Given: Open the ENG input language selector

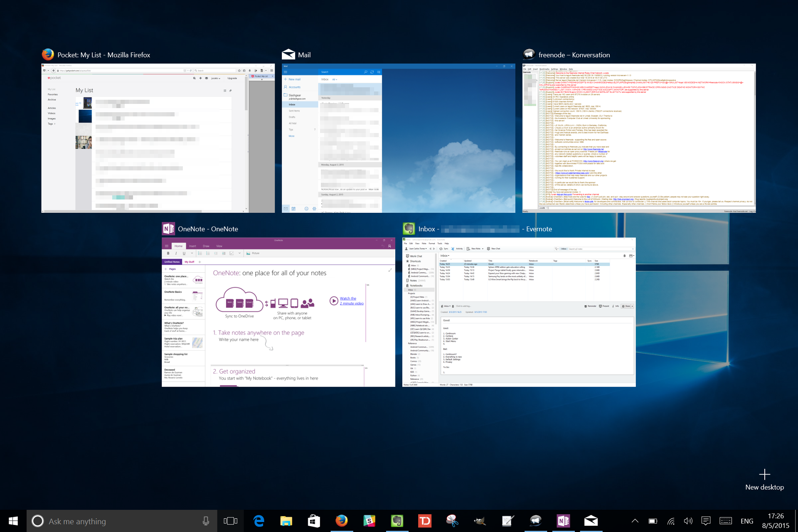Looking at the screenshot, I should 746,521.
